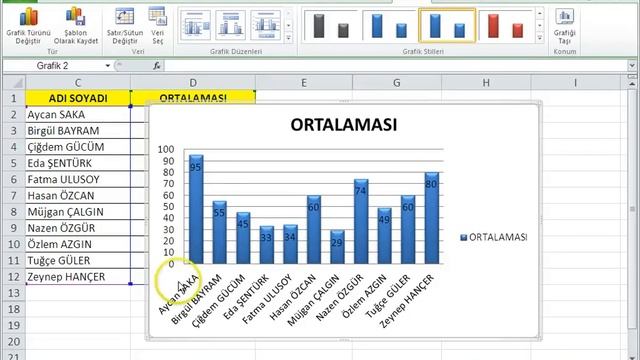Image resolution: width=640 pixels, height=360 pixels.
Task: Select row 1 header
Action: point(14,98)
